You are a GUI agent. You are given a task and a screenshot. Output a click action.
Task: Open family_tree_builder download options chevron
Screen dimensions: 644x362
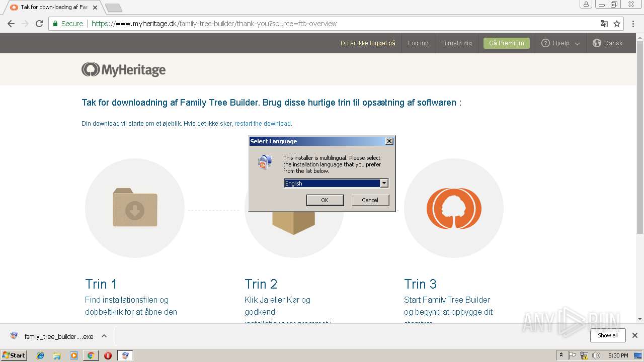(104, 336)
